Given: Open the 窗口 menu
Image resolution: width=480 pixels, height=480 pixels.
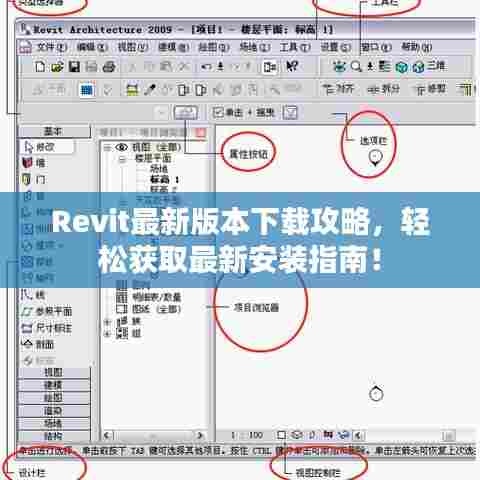Looking at the screenshot, I should [376, 47].
